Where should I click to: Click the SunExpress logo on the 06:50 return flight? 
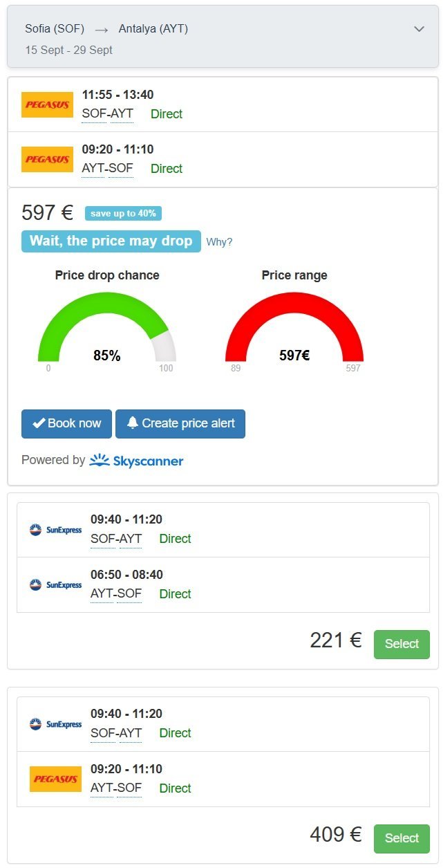click(55, 584)
